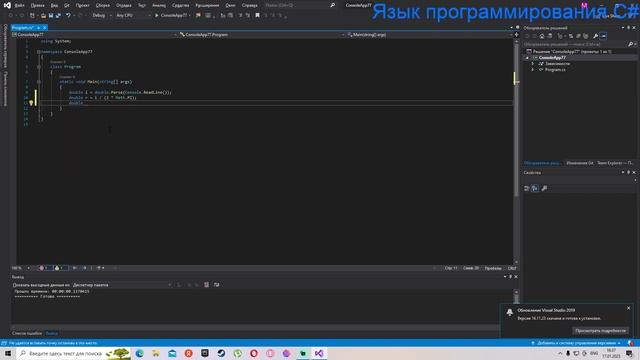
Task: Open the Windows Start menu
Action: [8, 353]
